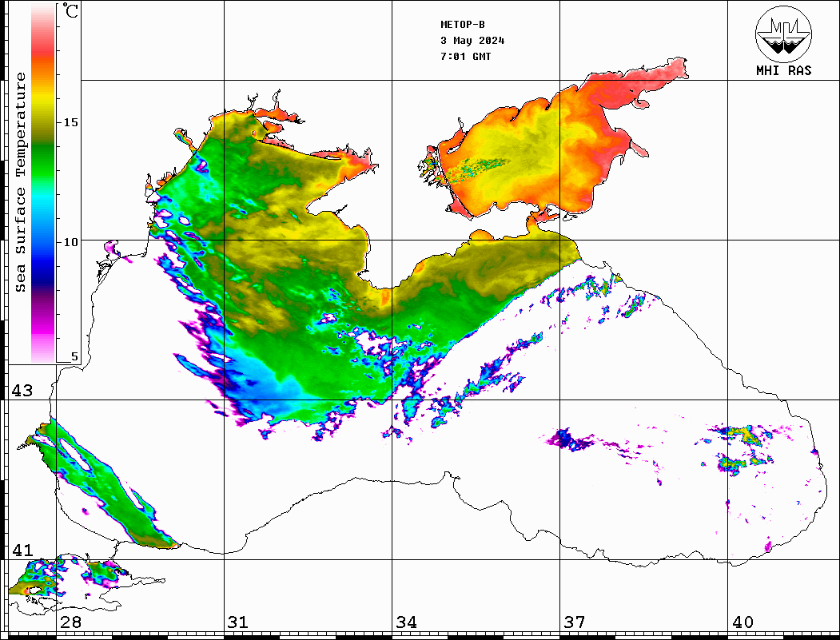Click latitude label 43

pyautogui.click(x=22, y=391)
